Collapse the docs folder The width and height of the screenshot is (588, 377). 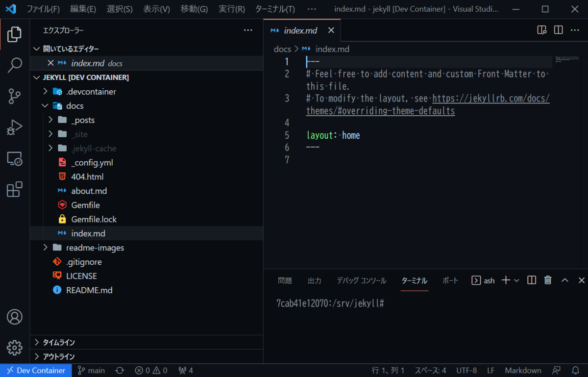[147, 105]
